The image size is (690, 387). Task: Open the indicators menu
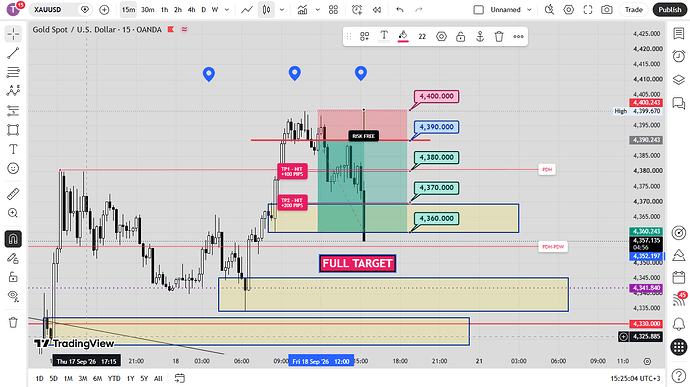click(302, 9)
